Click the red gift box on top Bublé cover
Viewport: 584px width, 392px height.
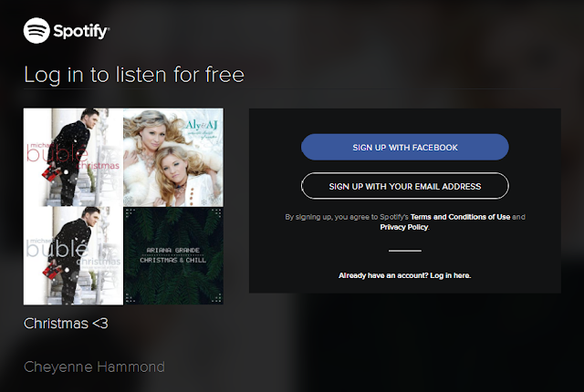51,173
